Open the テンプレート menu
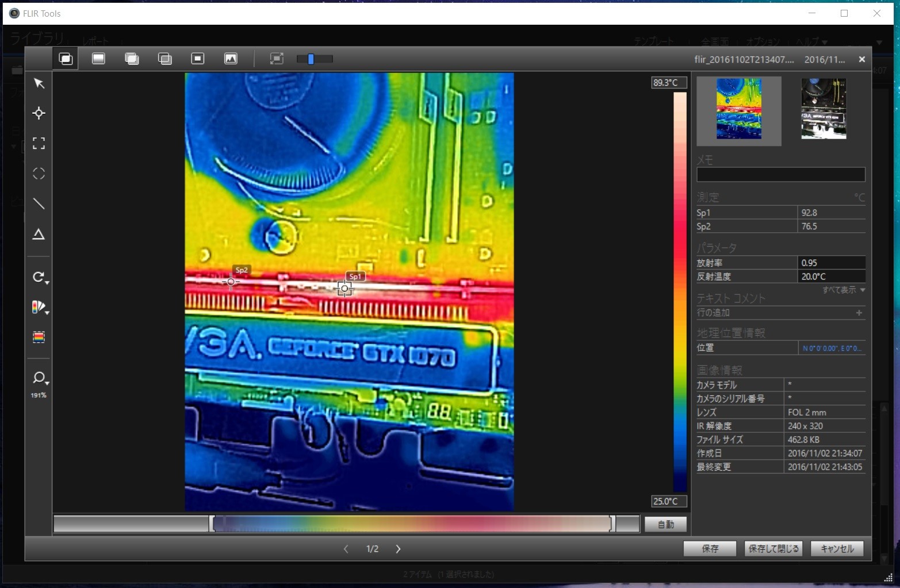This screenshot has width=900, height=588. pos(654,41)
